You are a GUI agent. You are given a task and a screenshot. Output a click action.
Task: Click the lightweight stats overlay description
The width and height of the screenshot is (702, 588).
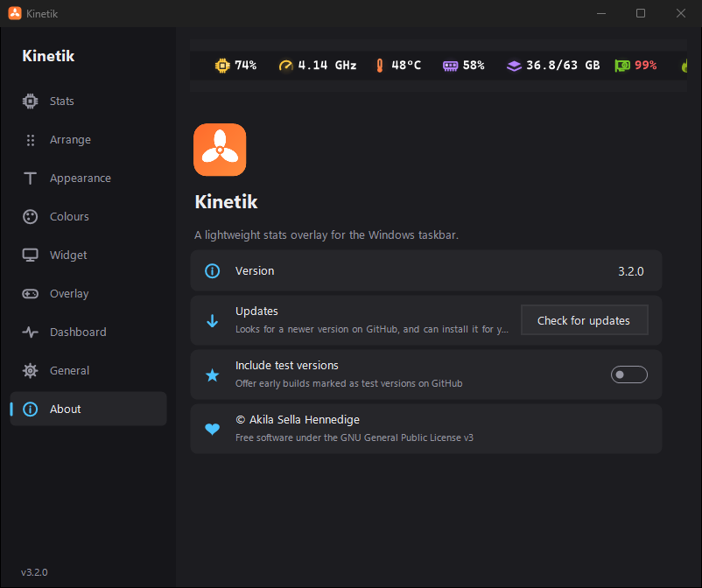pos(326,234)
